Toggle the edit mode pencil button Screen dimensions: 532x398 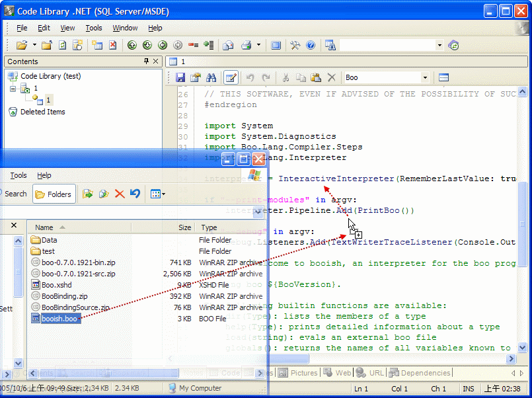[x=231, y=78]
